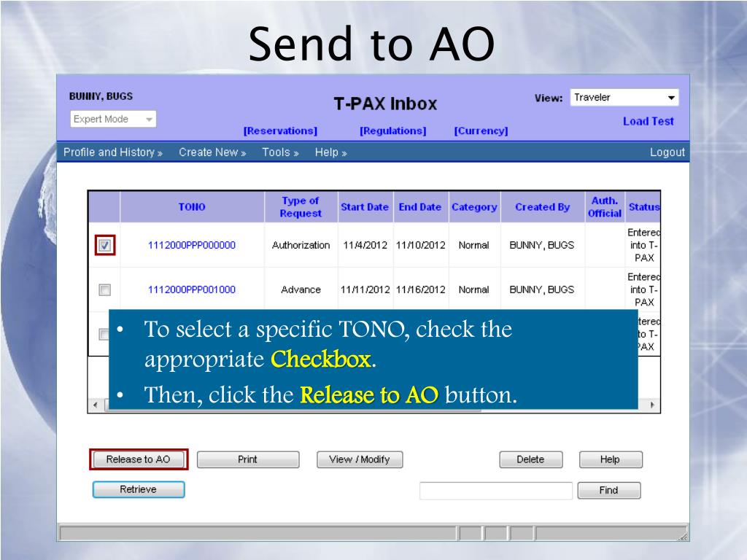This screenshot has width=747, height=560.
Task: Click the Load Test link
Action: 649,122
